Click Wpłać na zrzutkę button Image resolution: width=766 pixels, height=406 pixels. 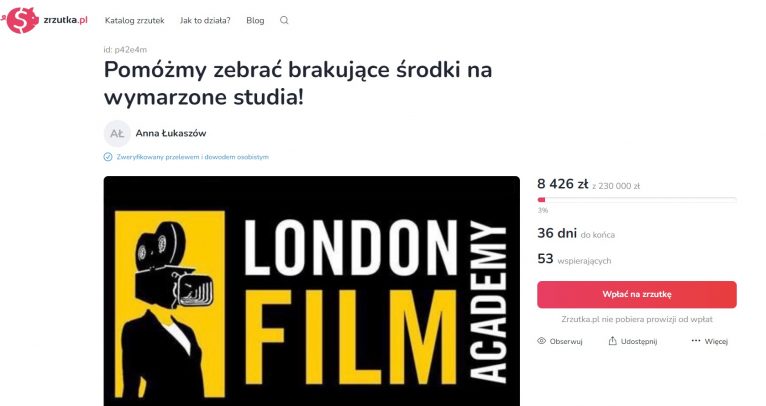click(x=637, y=295)
